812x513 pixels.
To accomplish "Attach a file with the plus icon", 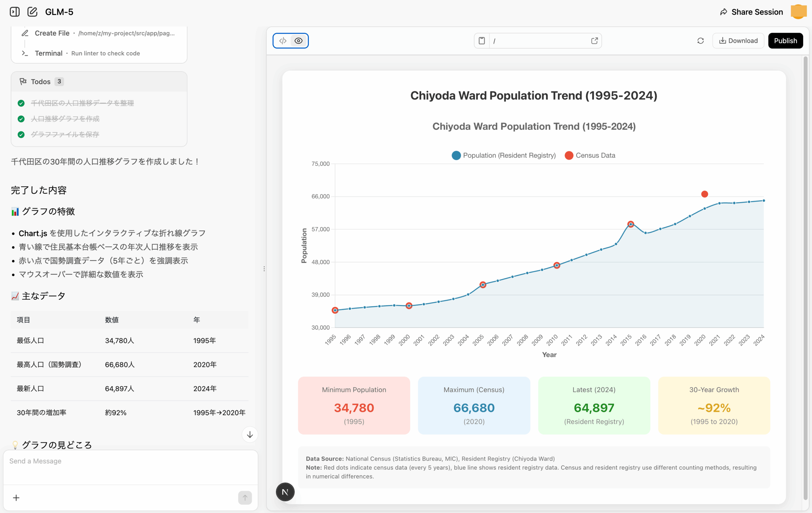I will pos(16,497).
